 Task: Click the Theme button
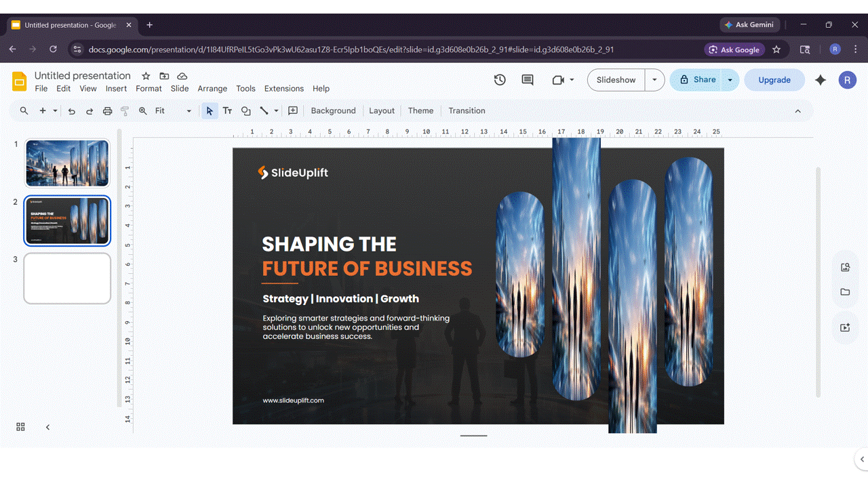pos(420,110)
